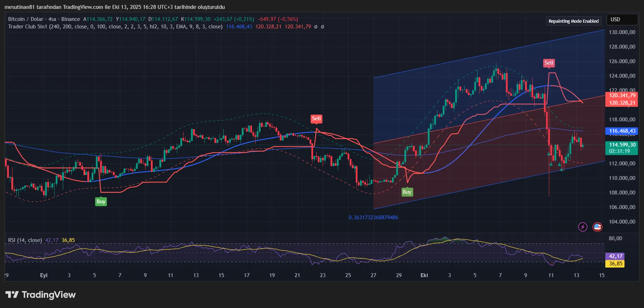Click the Eki month marker on time axis
This screenshot has height=308, width=644.
pos(424,275)
